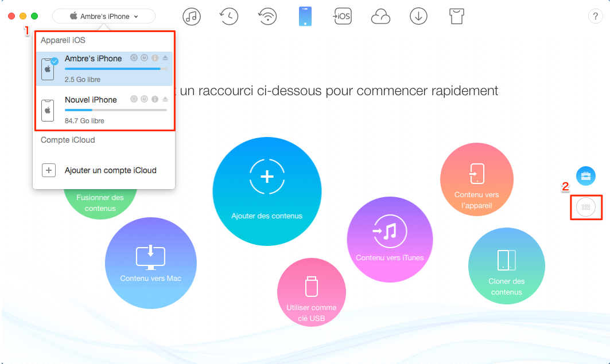
Task: Click the blue toolbox shortcut view icon
Action: [x=586, y=176]
